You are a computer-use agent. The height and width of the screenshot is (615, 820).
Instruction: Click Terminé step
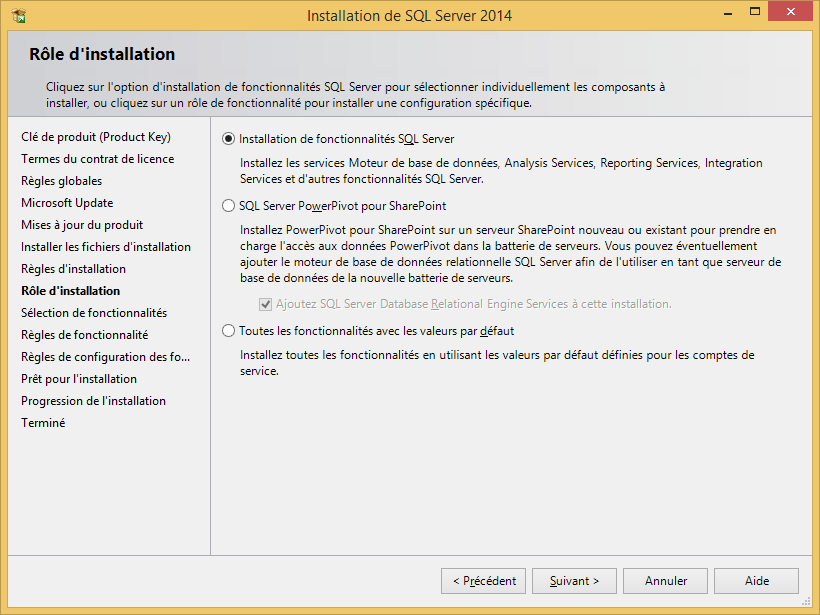43,423
